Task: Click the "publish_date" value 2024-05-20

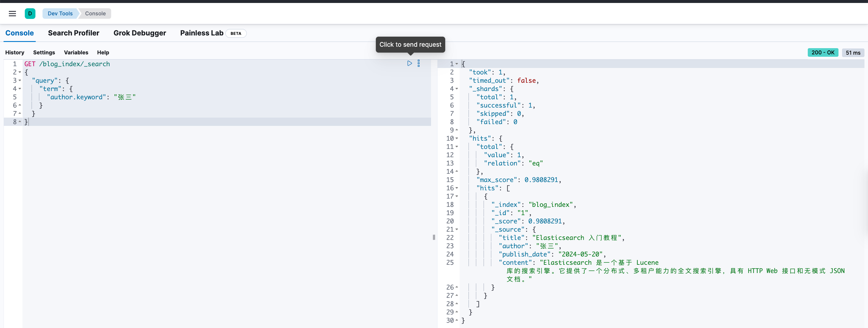Action: (580, 254)
